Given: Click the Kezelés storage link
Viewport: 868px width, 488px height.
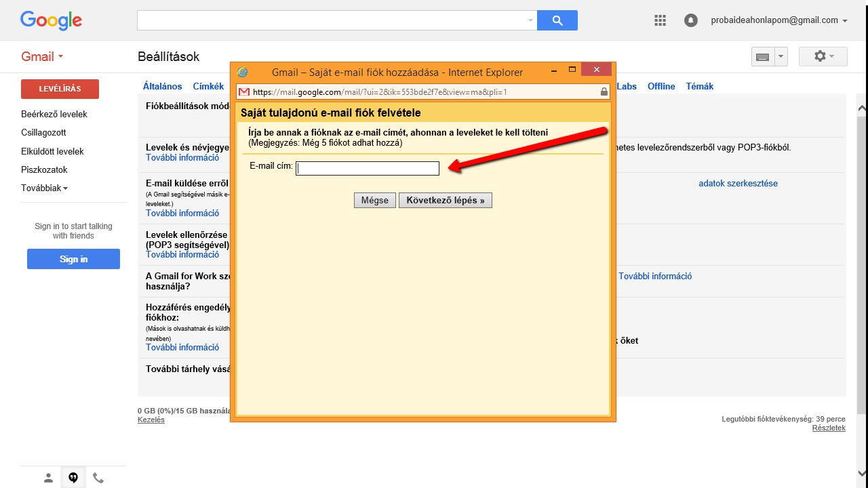Looking at the screenshot, I should coord(151,420).
